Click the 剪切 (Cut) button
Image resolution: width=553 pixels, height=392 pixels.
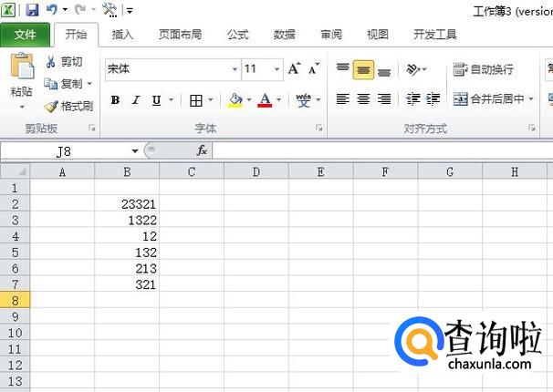click(64, 62)
